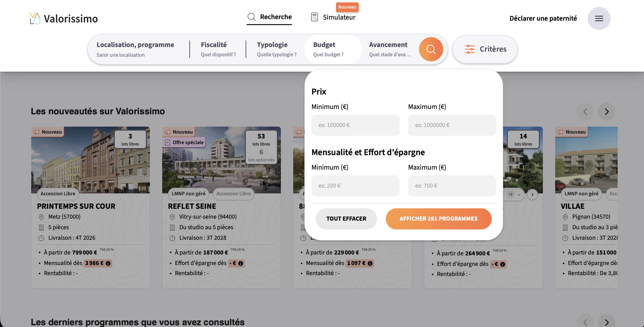
Task: Open the Typologie selector
Action: tap(277, 49)
